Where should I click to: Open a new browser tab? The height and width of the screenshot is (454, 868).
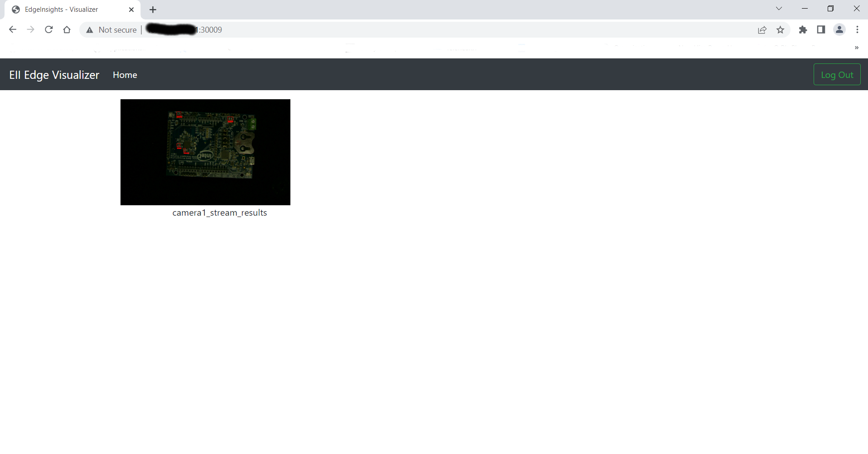[153, 10]
